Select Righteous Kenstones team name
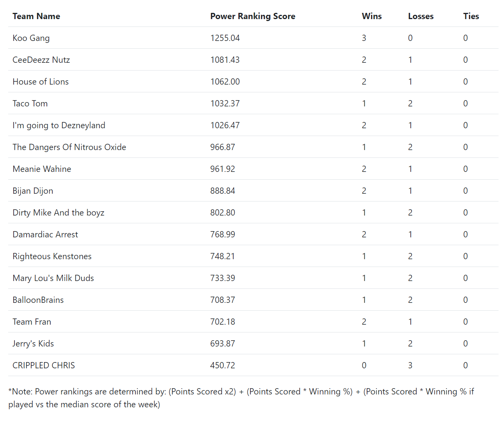Image resolution: width=504 pixels, height=426 pixels. (x=52, y=256)
